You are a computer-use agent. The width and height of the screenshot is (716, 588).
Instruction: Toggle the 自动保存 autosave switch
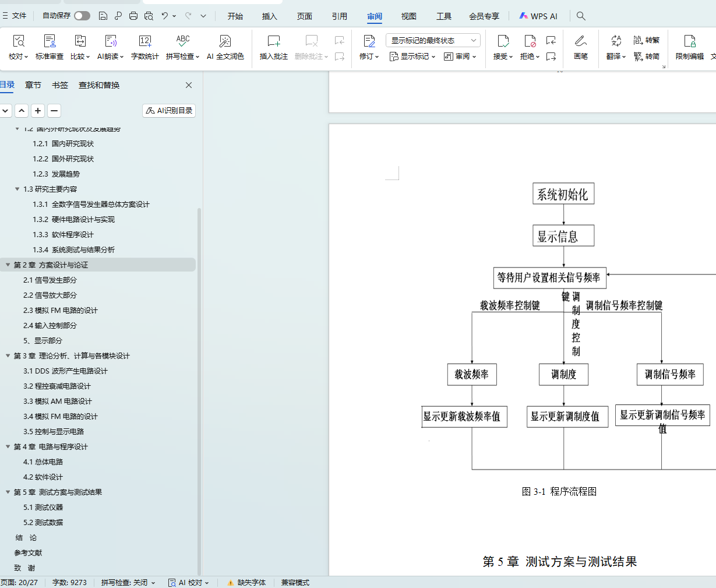[x=82, y=16]
